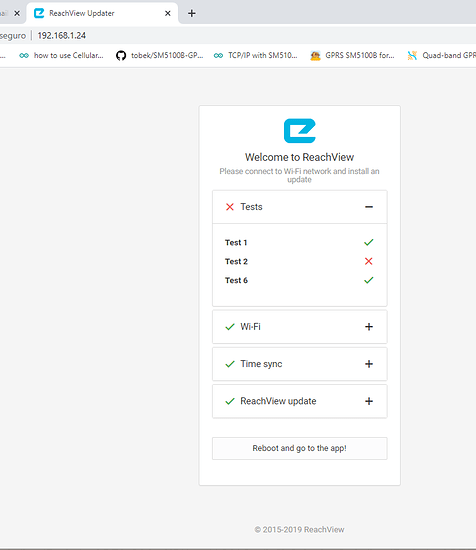Close the ReachView Updater tab
The height and width of the screenshot is (550, 476).
point(168,13)
